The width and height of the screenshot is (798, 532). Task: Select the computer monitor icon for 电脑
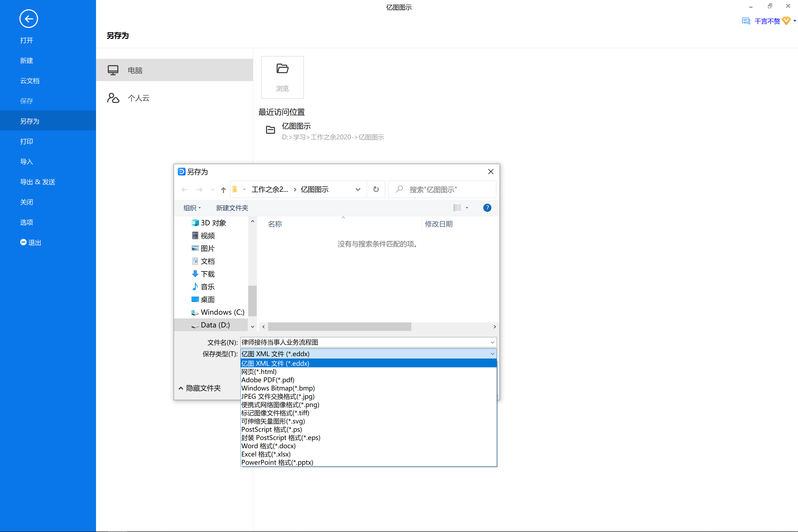pos(113,70)
